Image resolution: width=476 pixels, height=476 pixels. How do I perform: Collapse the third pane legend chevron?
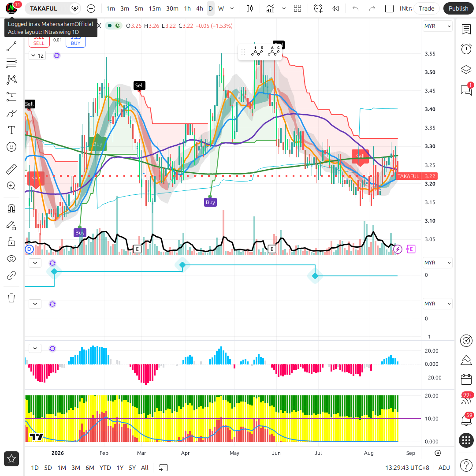point(35,304)
